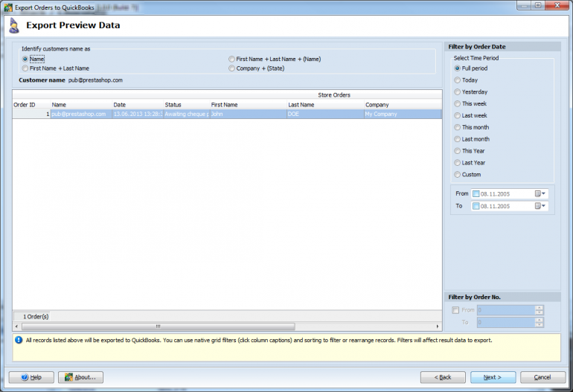Sort by the Last Name column header
Screen dimensions: 573x392
point(325,104)
